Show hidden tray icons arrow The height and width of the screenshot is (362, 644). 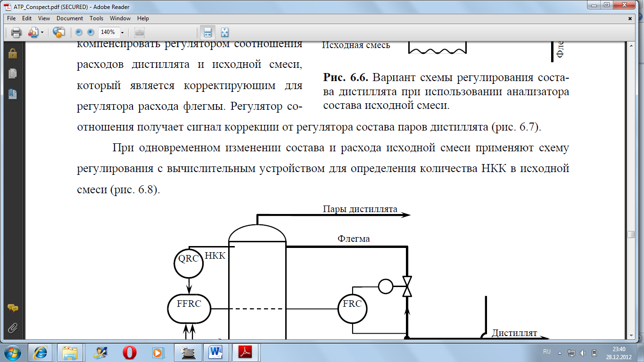coord(560,352)
